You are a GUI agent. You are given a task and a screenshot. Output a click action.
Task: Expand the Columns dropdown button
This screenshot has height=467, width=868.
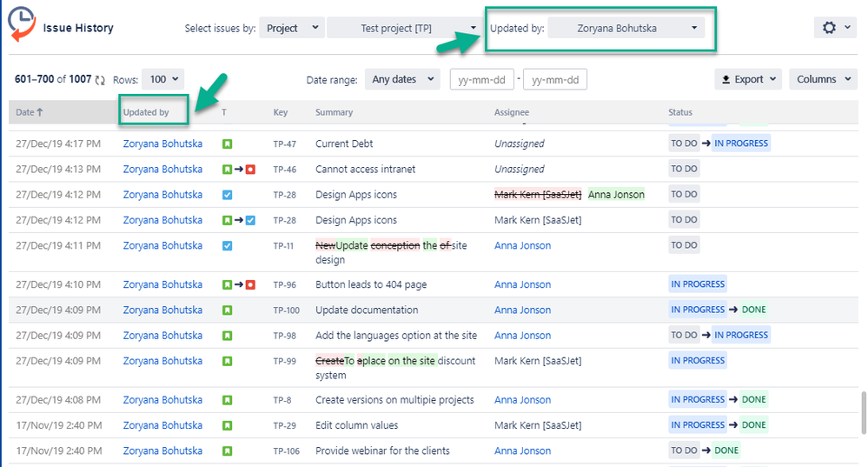[823, 79]
